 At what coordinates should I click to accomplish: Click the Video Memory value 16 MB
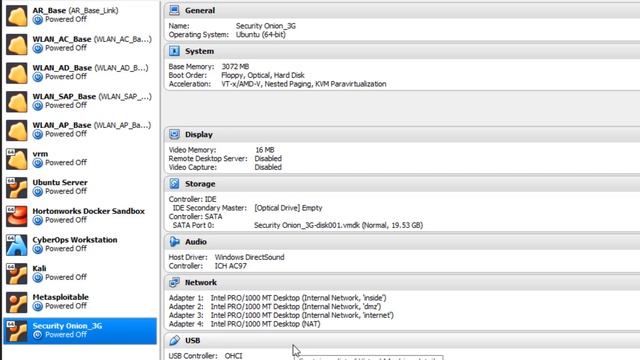[x=264, y=150]
